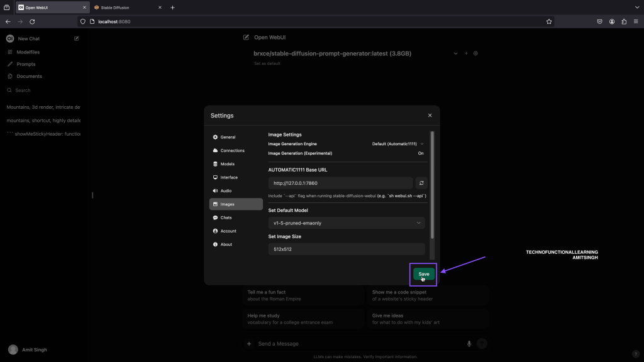The image size is (644, 362).
Task: Click the add model plus icon
Action: (466, 53)
